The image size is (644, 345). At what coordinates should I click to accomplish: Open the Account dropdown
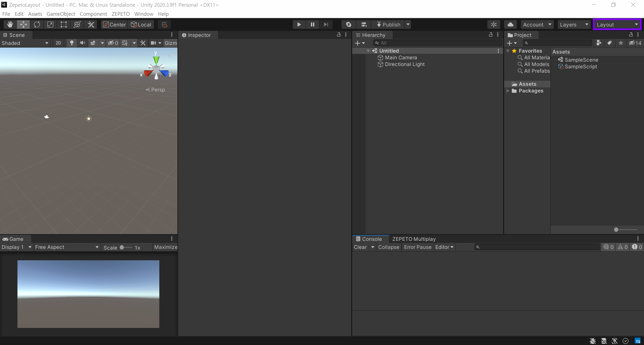coord(537,24)
